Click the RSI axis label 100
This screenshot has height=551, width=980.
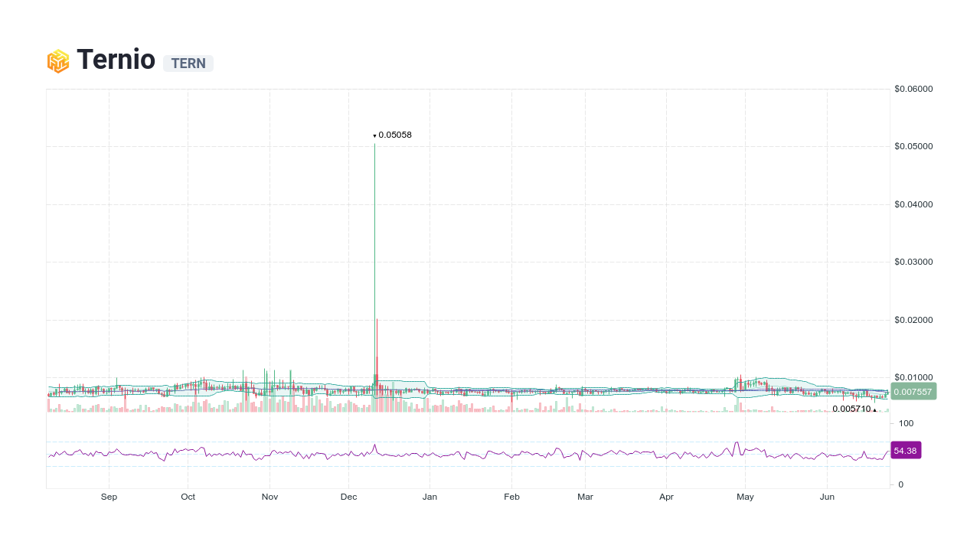click(906, 423)
